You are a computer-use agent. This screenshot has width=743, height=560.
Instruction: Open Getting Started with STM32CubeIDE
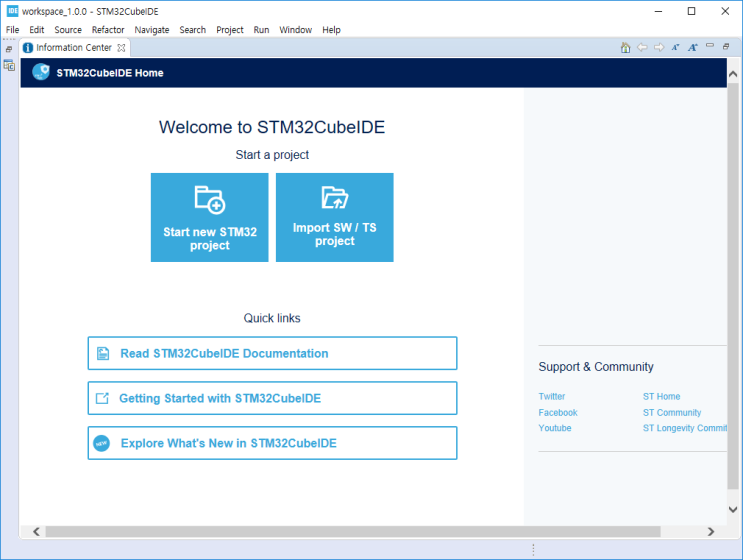(272, 398)
